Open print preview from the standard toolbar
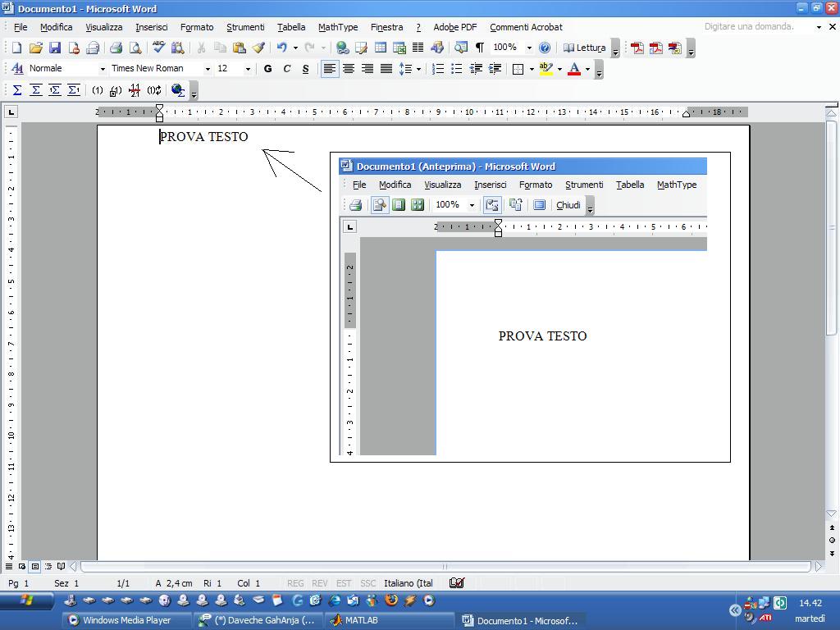 click(135, 48)
